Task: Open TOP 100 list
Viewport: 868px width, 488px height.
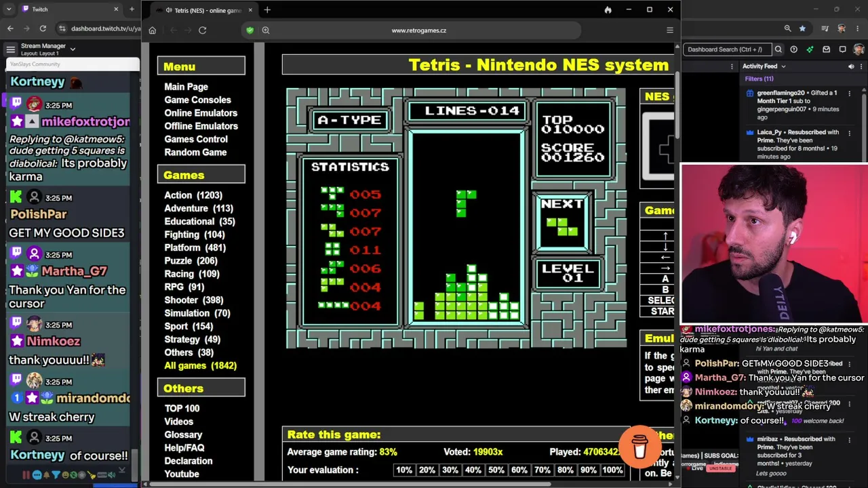Action: (182, 409)
